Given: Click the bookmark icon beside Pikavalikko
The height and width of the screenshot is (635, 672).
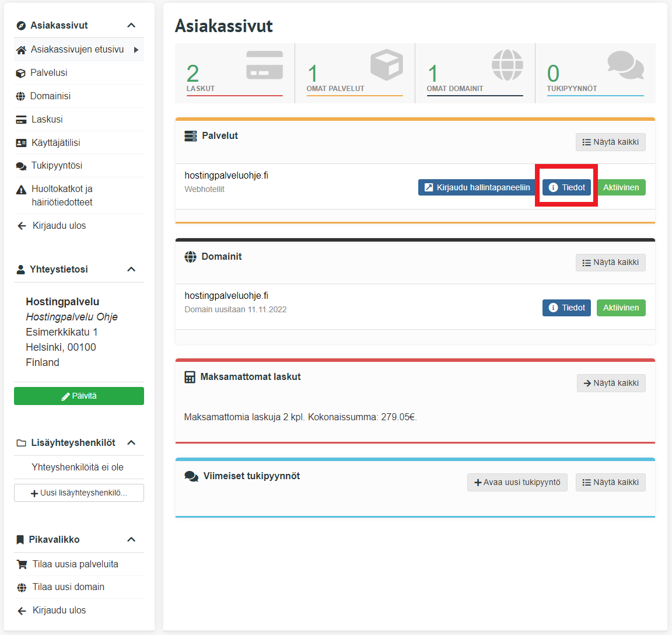Looking at the screenshot, I should [x=20, y=540].
